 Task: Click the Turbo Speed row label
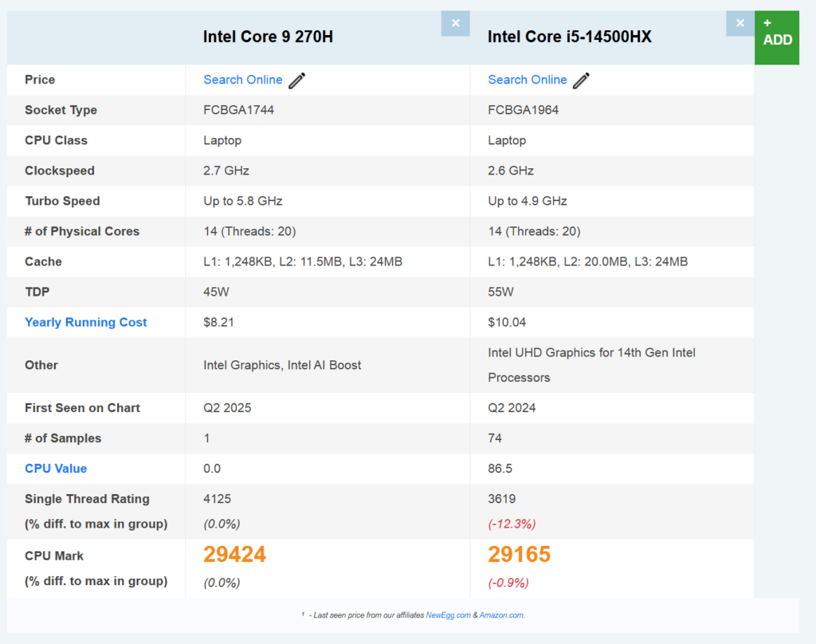[62, 201]
